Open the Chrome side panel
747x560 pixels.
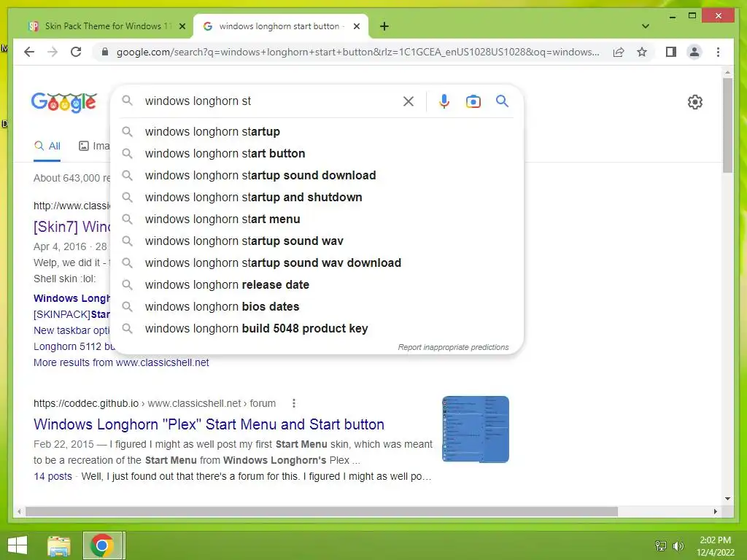point(671,52)
